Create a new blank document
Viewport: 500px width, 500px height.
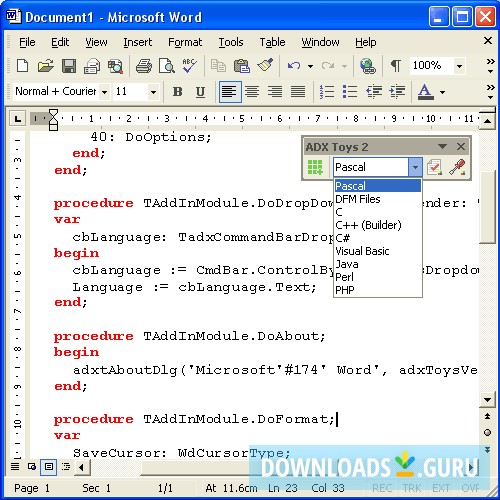tap(22, 66)
